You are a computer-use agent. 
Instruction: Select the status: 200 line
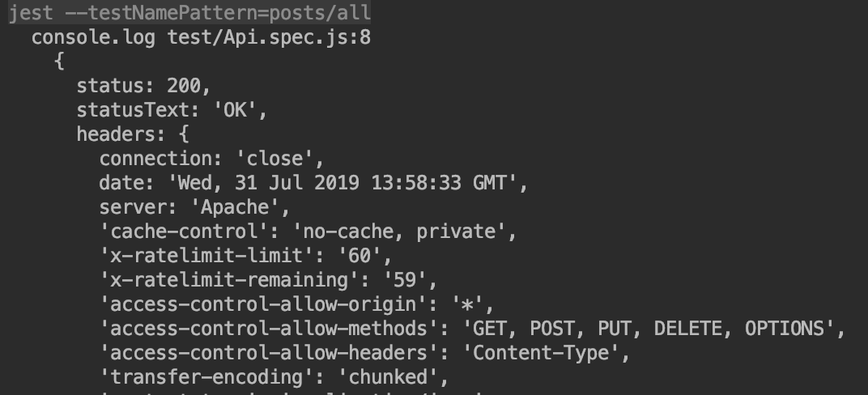[144, 86]
